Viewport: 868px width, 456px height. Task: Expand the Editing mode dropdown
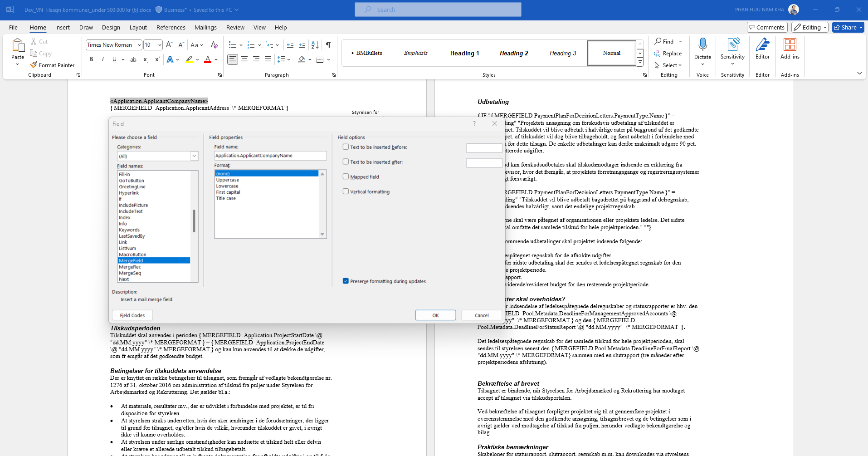810,27
